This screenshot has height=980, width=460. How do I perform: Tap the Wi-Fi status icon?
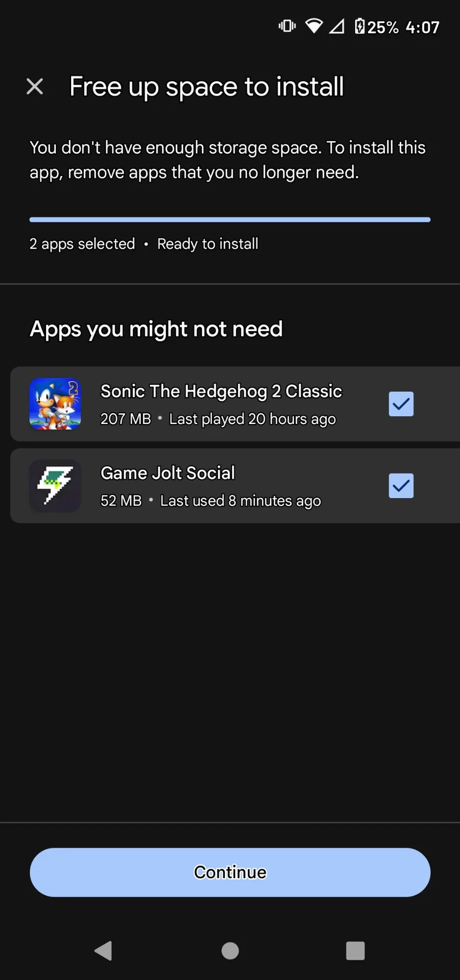pos(314,26)
